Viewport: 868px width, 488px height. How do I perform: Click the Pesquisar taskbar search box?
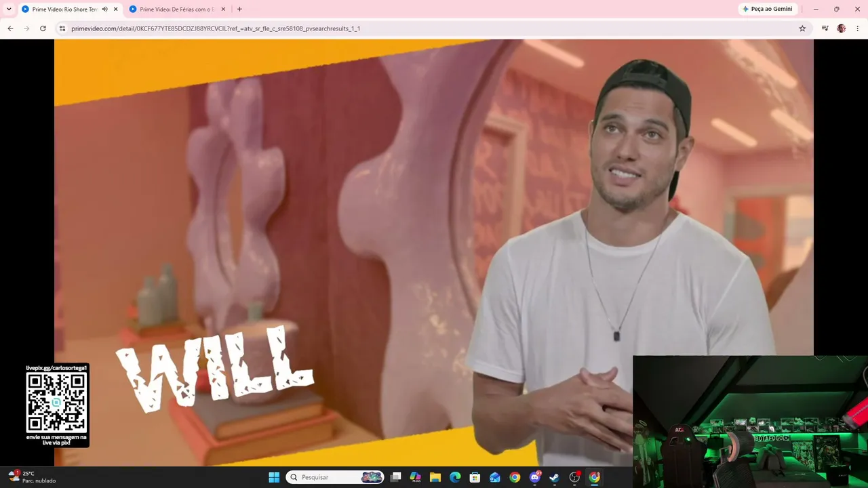(x=336, y=477)
